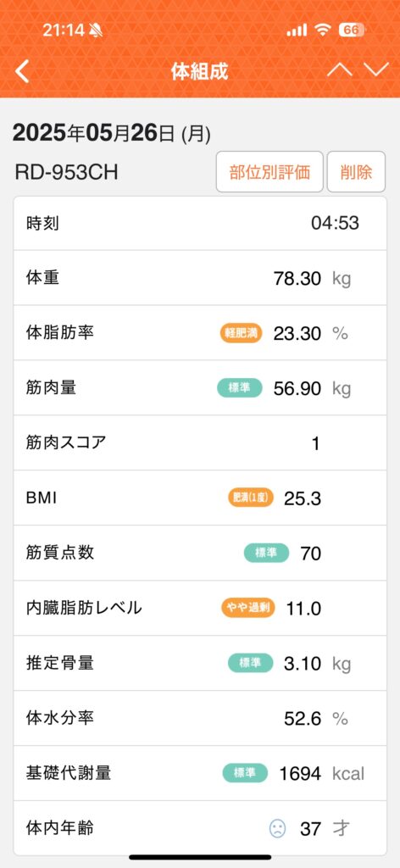
Task: Select the 体重 78.30 kg row
Action: 200,278
